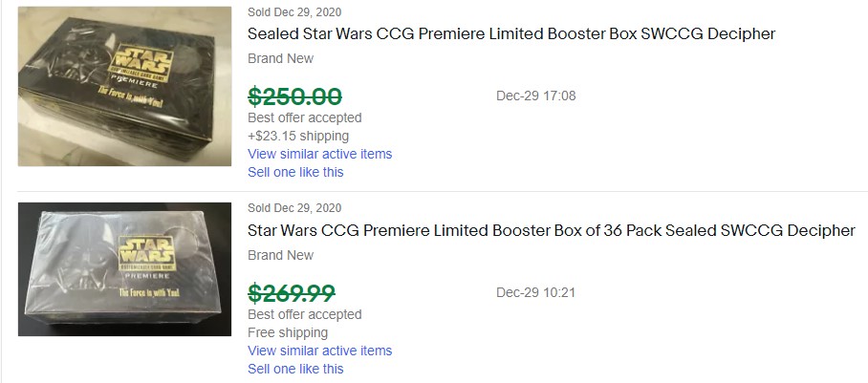The image size is (868, 383).
Task: Open the $250.00 booster box listing thumbnail
Action: pos(124,86)
